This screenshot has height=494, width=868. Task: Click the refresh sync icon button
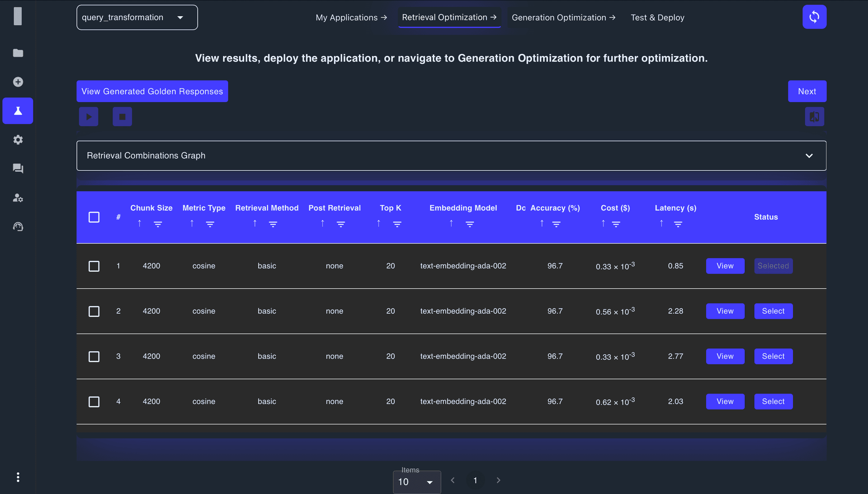[x=814, y=17]
